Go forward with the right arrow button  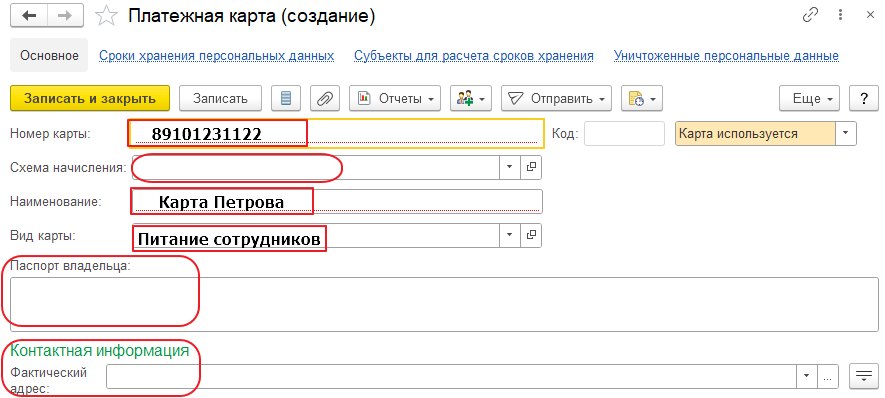click(64, 15)
